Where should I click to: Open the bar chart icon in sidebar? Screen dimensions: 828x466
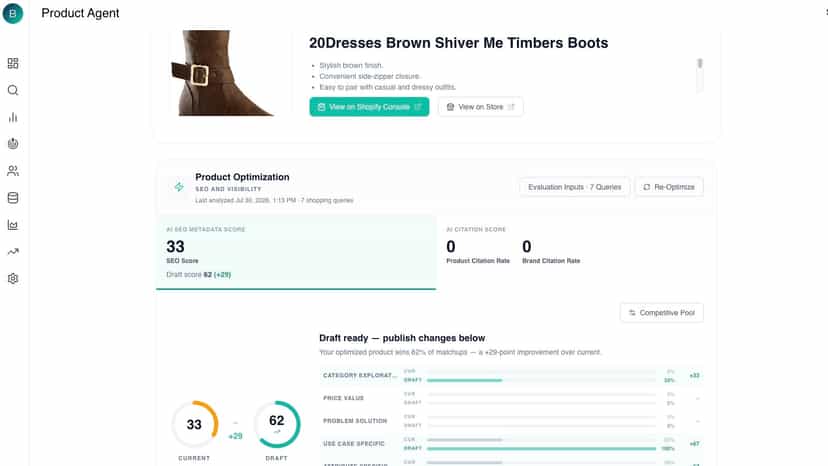point(13,117)
